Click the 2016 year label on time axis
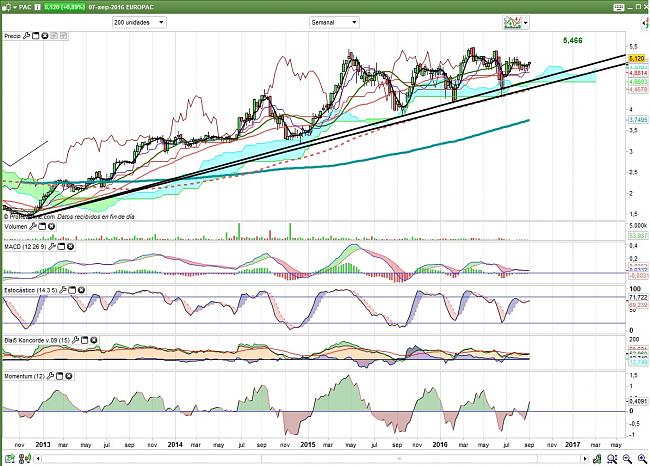The width and height of the screenshot is (650, 466). [440, 444]
